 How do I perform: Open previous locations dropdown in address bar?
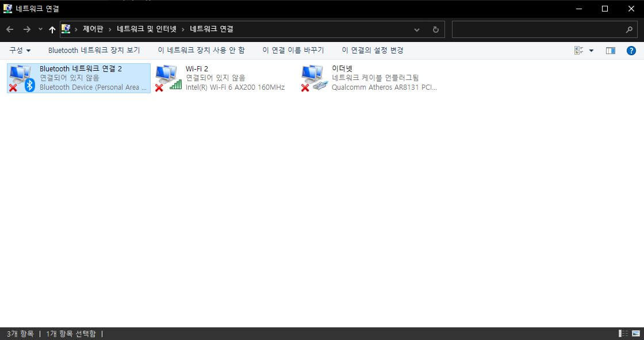416,29
